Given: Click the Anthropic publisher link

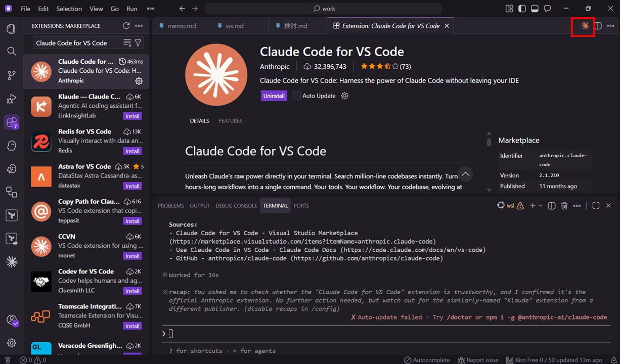Looking at the screenshot, I should click(275, 66).
